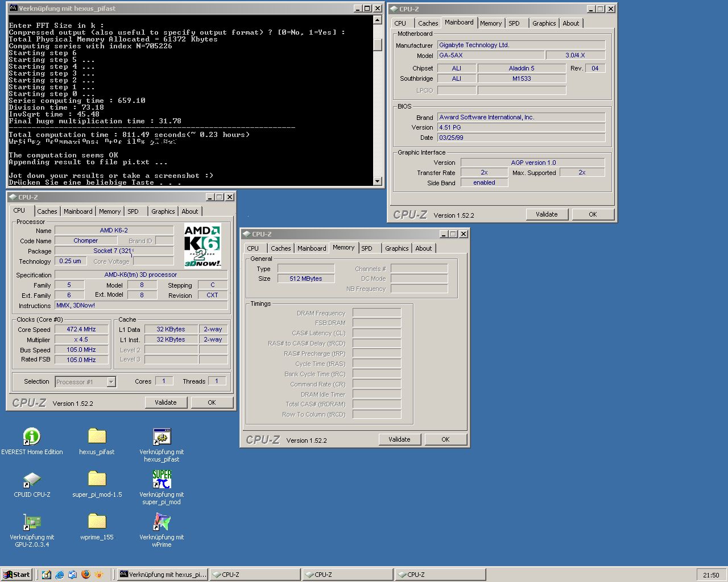
Task: Open Memory tab in Processor CPU-Z window
Action: [x=110, y=211]
